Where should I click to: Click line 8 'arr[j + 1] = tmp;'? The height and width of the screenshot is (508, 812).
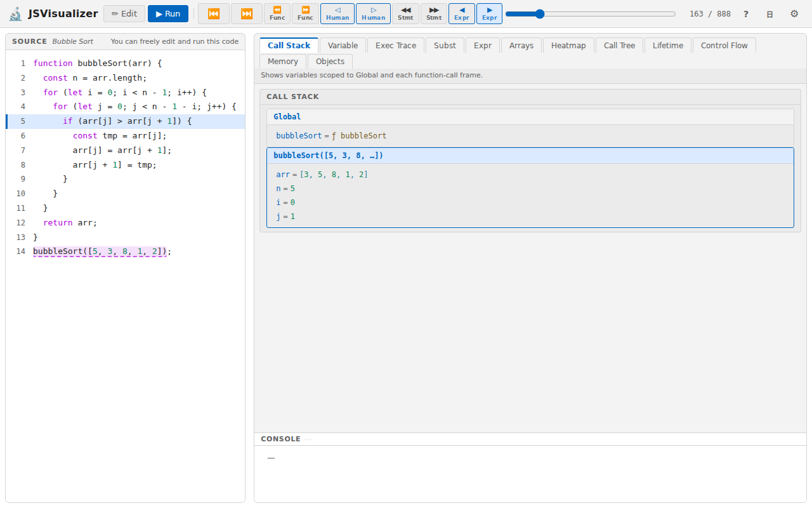coord(126,164)
